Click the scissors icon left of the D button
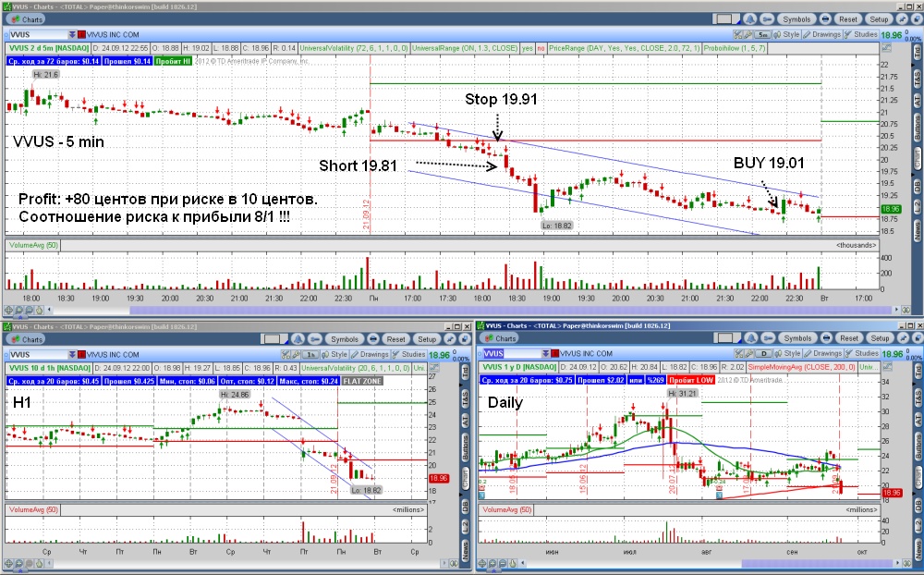924x575 pixels. click(737, 353)
